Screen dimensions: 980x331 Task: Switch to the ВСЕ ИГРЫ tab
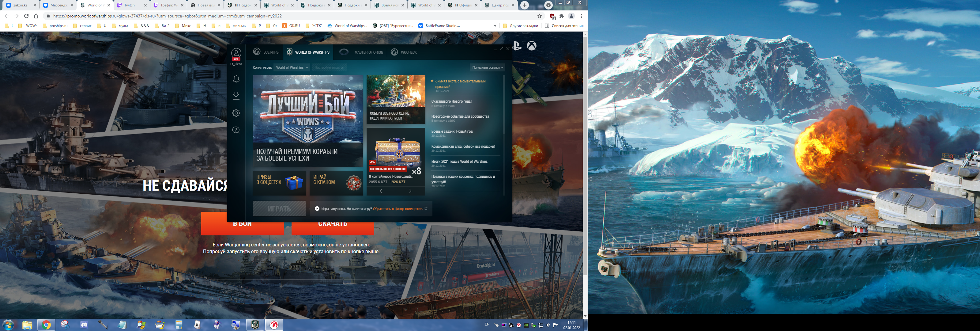267,52
